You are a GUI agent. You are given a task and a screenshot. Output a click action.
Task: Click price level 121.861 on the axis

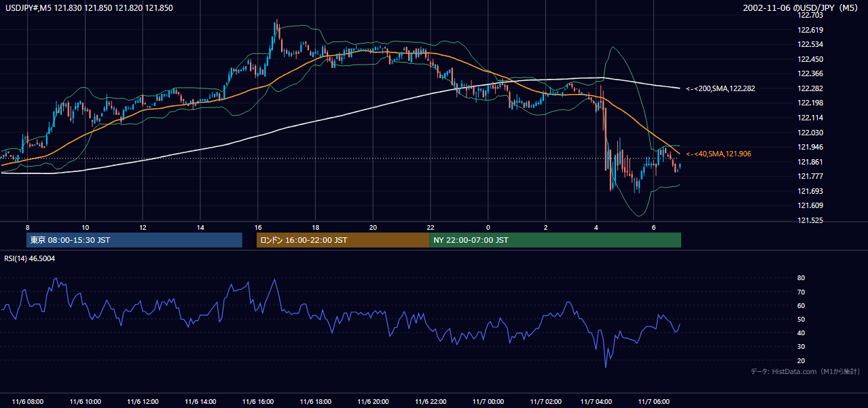811,162
